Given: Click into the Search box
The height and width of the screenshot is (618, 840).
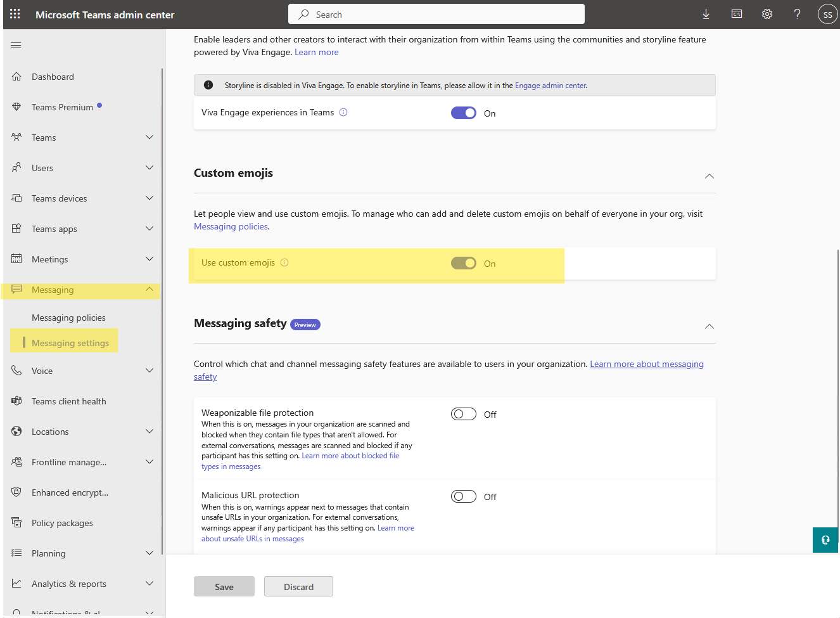Looking at the screenshot, I should coord(436,14).
